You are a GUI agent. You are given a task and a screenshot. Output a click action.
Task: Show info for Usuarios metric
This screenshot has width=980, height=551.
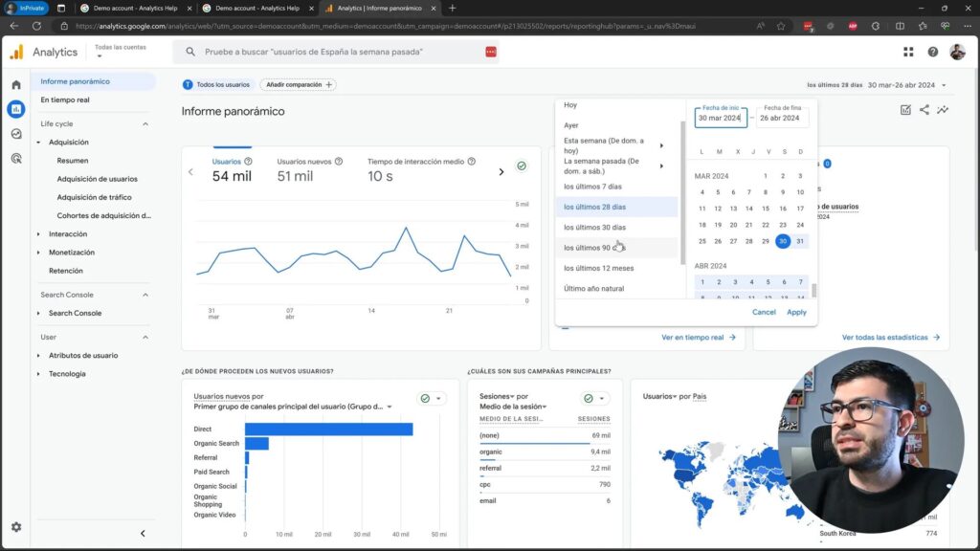(x=248, y=161)
